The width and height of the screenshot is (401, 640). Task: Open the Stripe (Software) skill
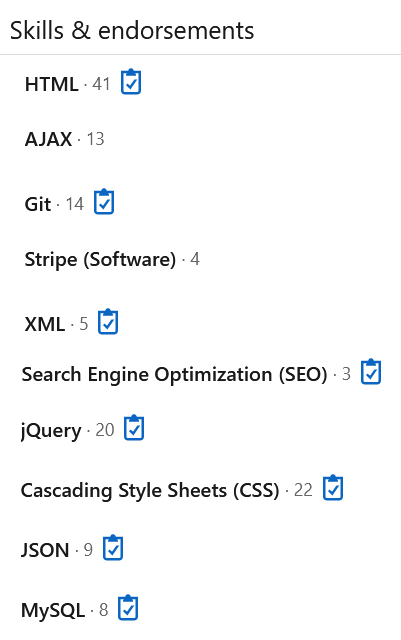[100, 260]
